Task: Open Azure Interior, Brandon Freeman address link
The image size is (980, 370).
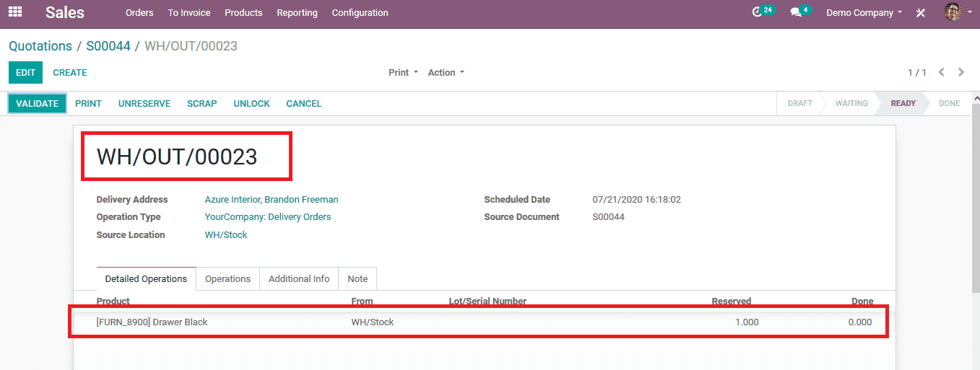Action: (x=272, y=200)
